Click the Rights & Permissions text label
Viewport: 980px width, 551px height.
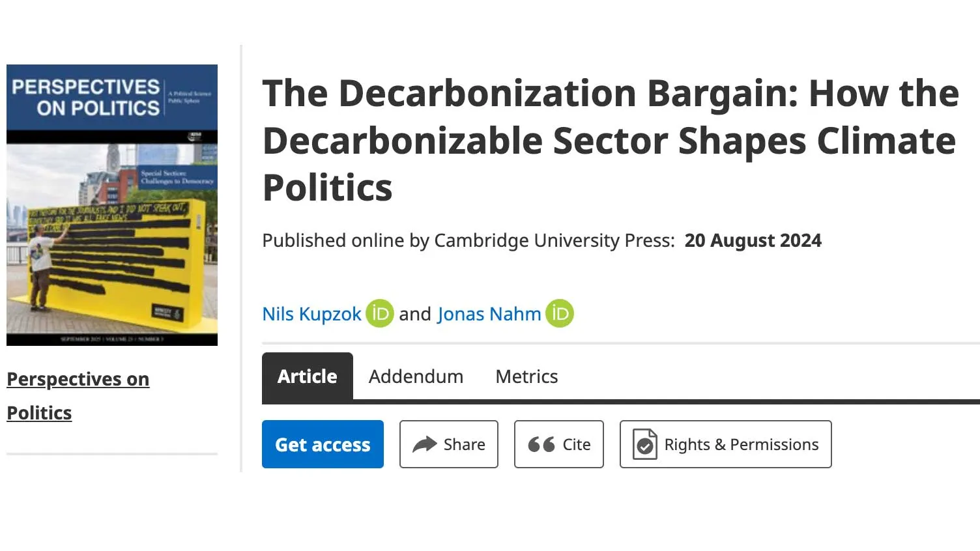[742, 444]
